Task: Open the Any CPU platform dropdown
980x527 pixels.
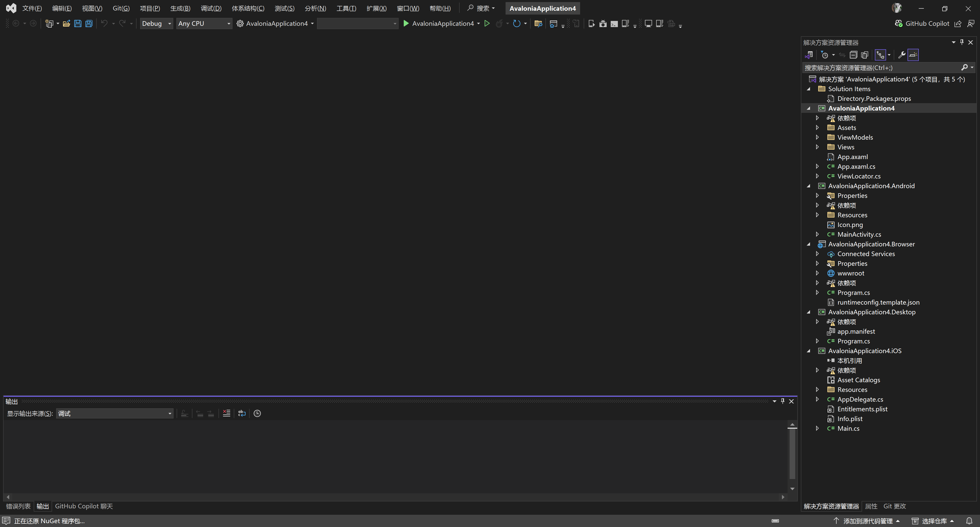Action: [204, 23]
